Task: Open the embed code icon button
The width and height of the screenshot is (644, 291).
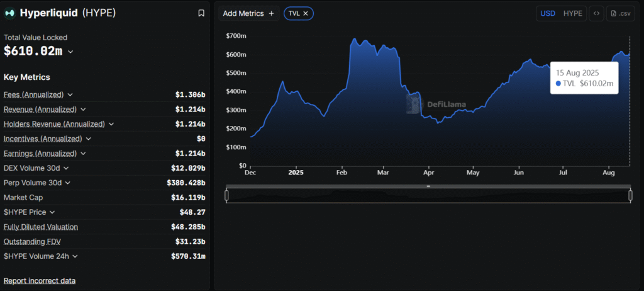Action: [596, 14]
